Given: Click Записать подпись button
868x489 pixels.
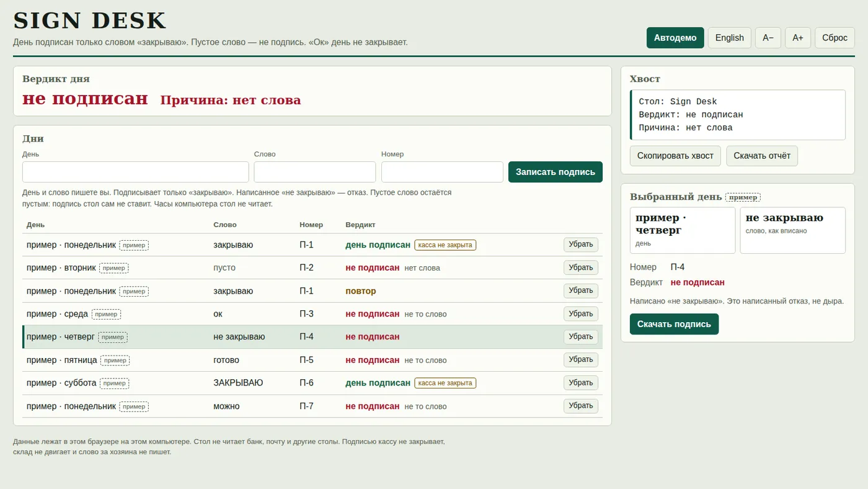Looking at the screenshot, I should tap(556, 172).
